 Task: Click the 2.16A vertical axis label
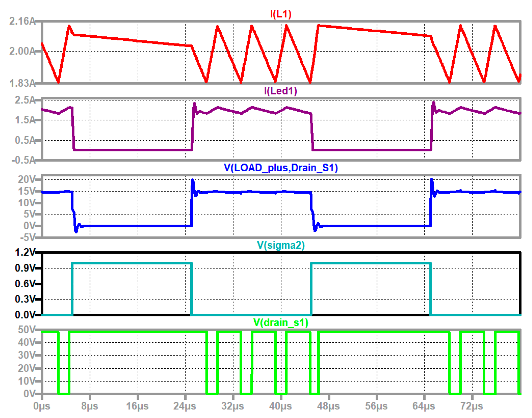22,21
